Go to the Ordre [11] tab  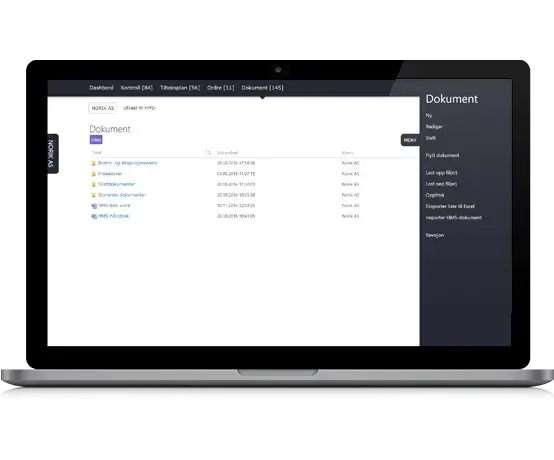tap(220, 88)
